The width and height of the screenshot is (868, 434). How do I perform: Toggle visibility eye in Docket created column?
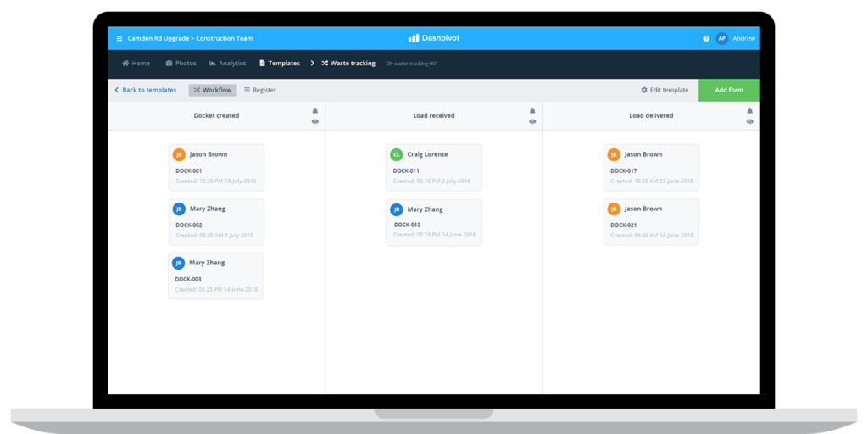coord(315,122)
